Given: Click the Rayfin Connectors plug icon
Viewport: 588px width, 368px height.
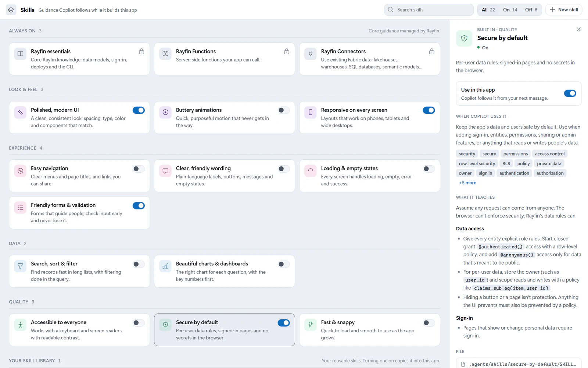Looking at the screenshot, I should click(x=311, y=54).
